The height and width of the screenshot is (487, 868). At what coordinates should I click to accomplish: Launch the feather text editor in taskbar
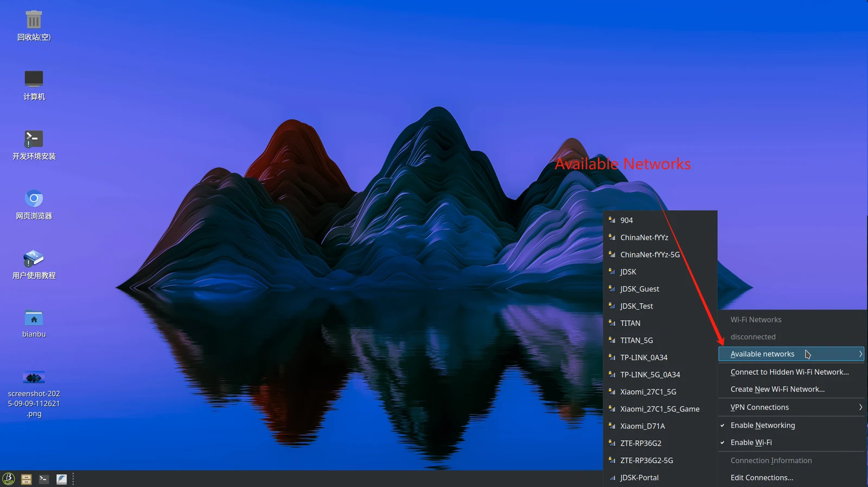click(x=61, y=479)
